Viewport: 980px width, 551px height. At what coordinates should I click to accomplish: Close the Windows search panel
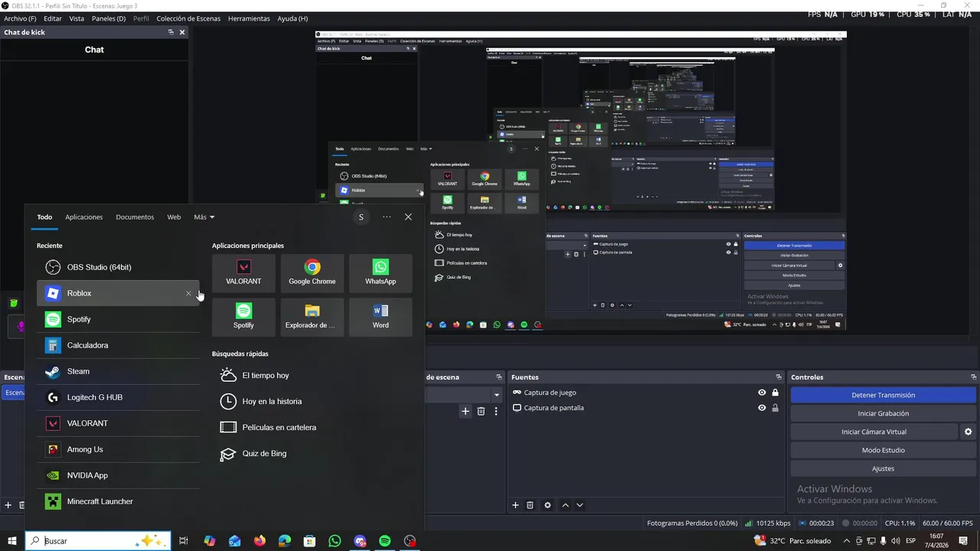pyautogui.click(x=408, y=217)
